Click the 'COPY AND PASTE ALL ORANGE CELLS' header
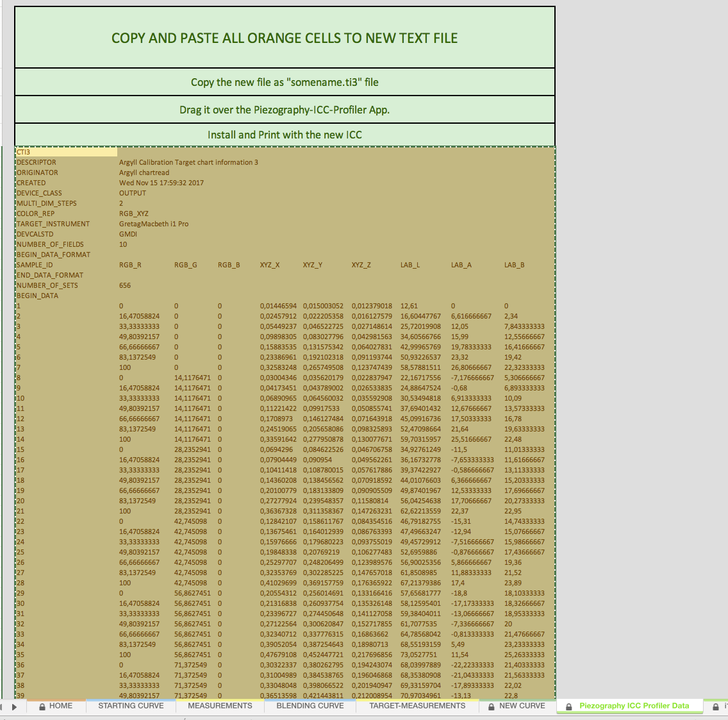728x720 pixels. coord(285,38)
